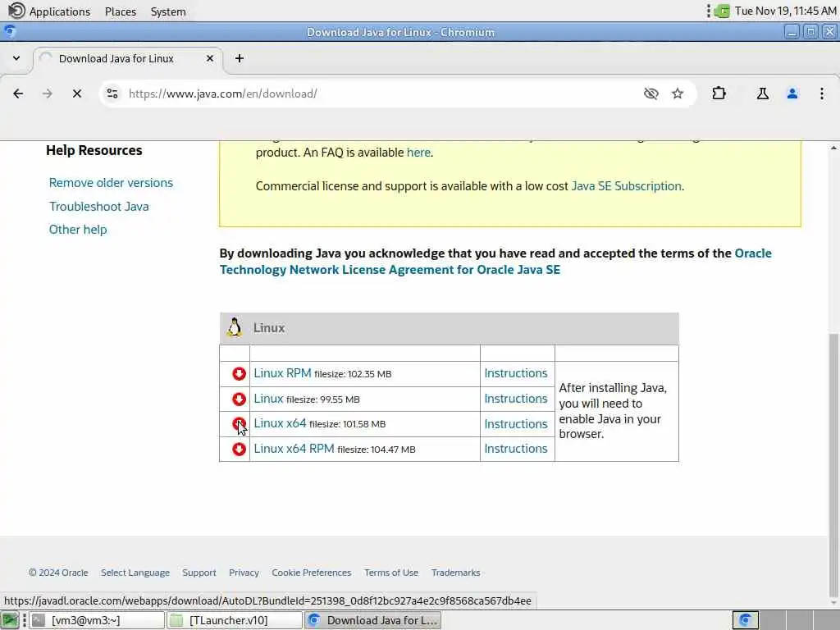Open Chromium three-dot menu
Screen dimensions: 840x630
[x=822, y=94]
